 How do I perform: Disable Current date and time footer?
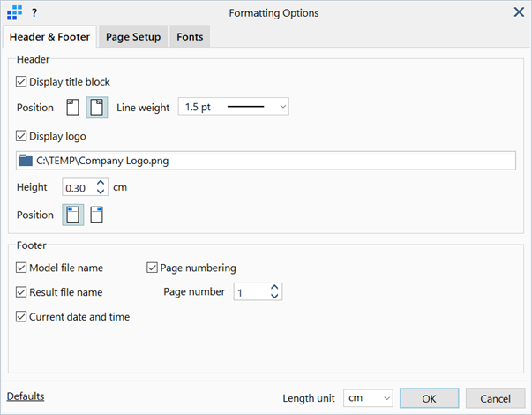(x=21, y=316)
